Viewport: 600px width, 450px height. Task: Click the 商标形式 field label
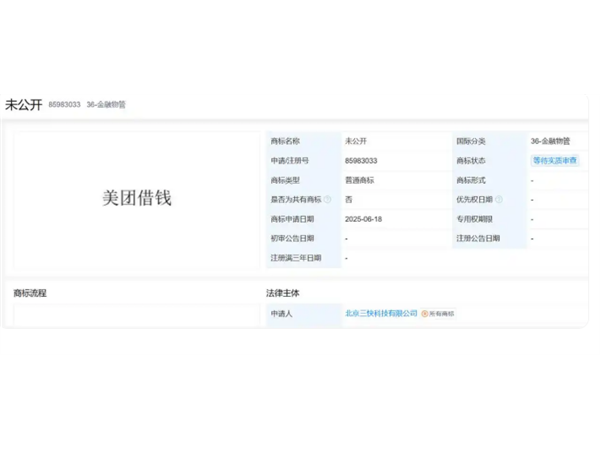[471, 180]
